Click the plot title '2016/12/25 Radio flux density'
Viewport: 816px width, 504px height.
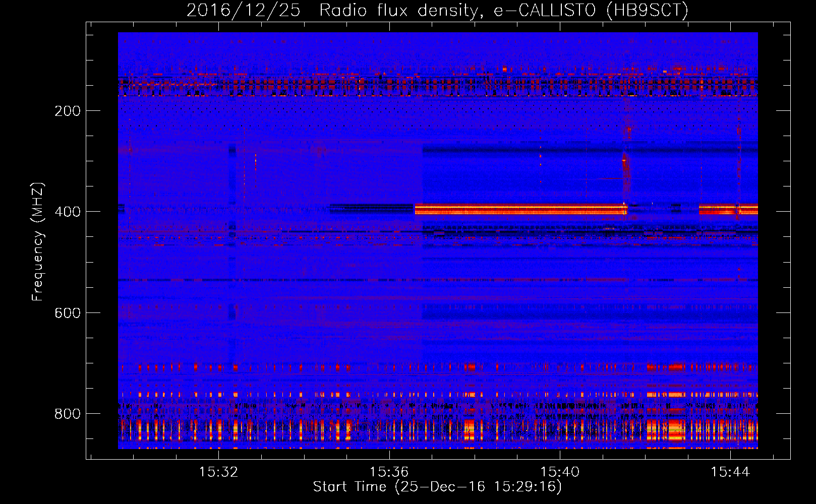[x=437, y=10]
